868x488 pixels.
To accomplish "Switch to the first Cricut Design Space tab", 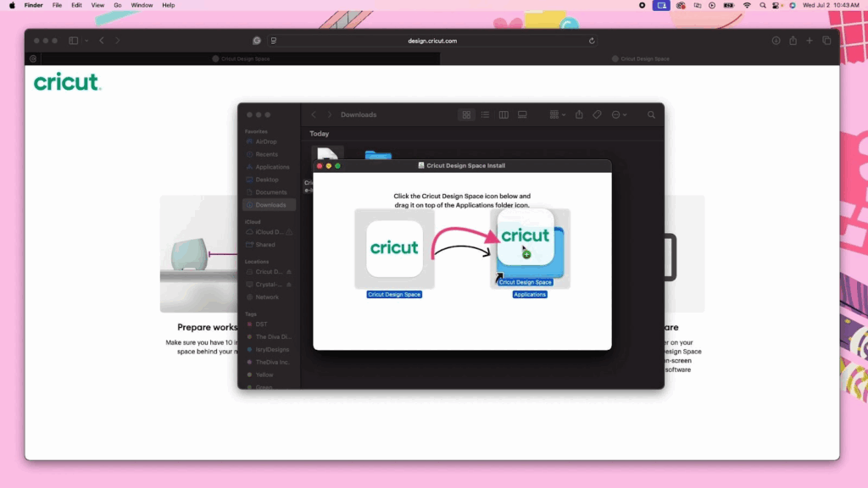I will point(241,58).
